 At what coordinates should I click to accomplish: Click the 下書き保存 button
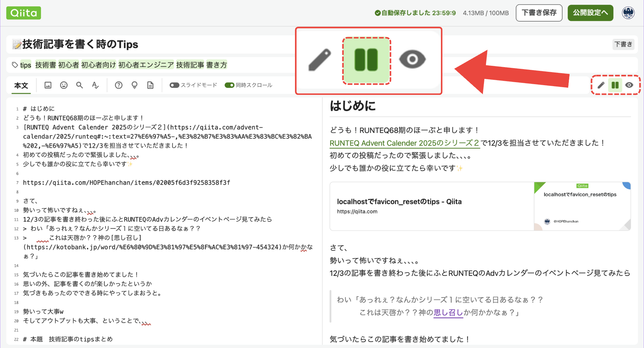coord(539,13)
